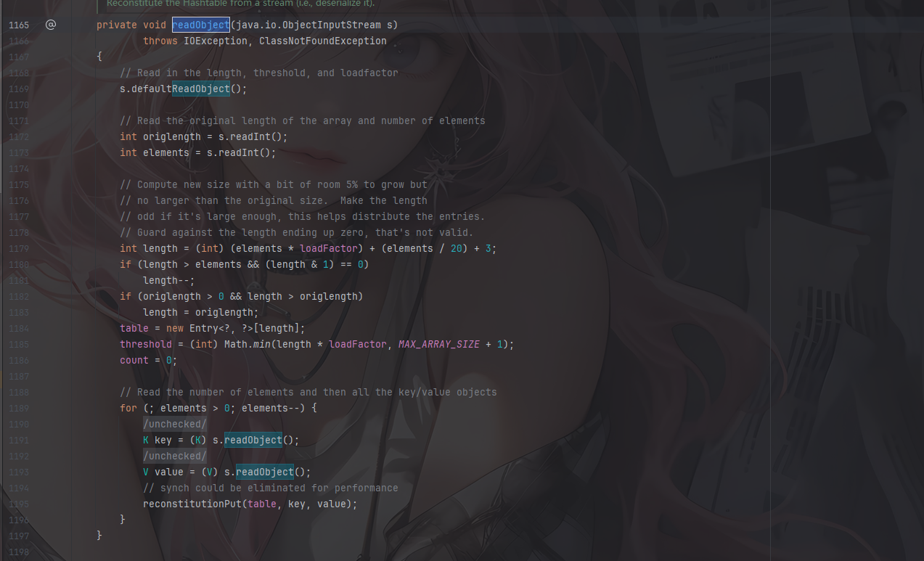Click line number 1165 in gutter

[19, 25]
